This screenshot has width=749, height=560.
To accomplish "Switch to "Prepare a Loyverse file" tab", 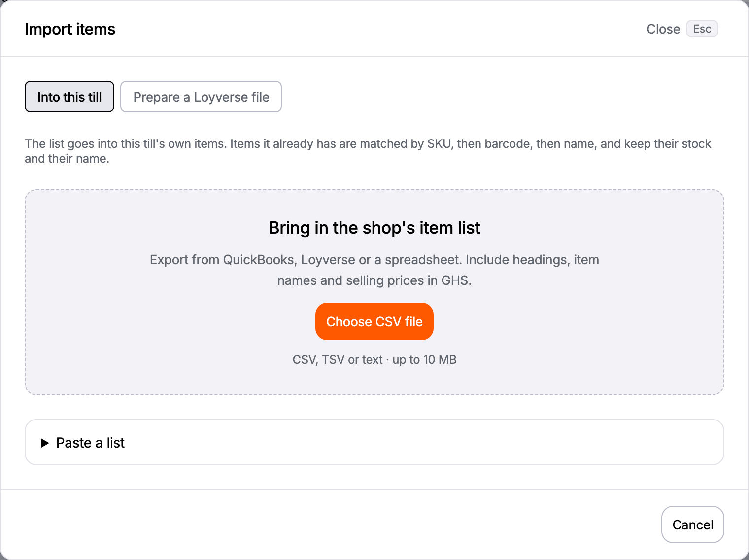I will [x=201, y=97].
